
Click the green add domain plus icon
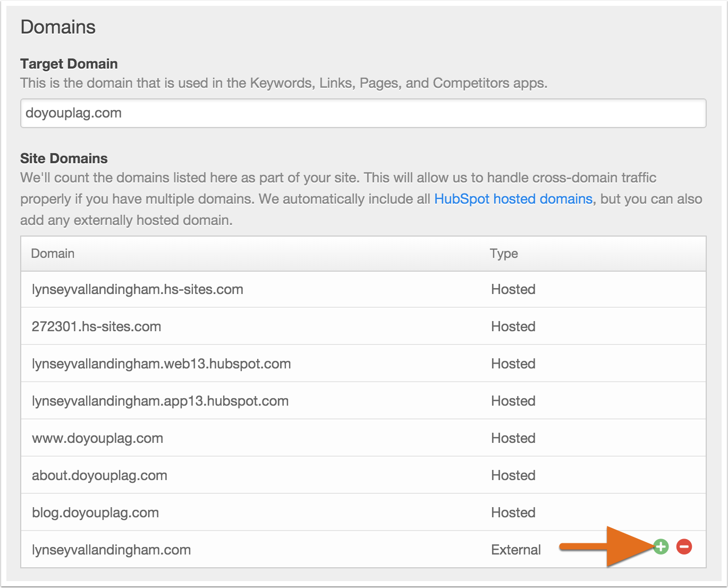[661, 547]
